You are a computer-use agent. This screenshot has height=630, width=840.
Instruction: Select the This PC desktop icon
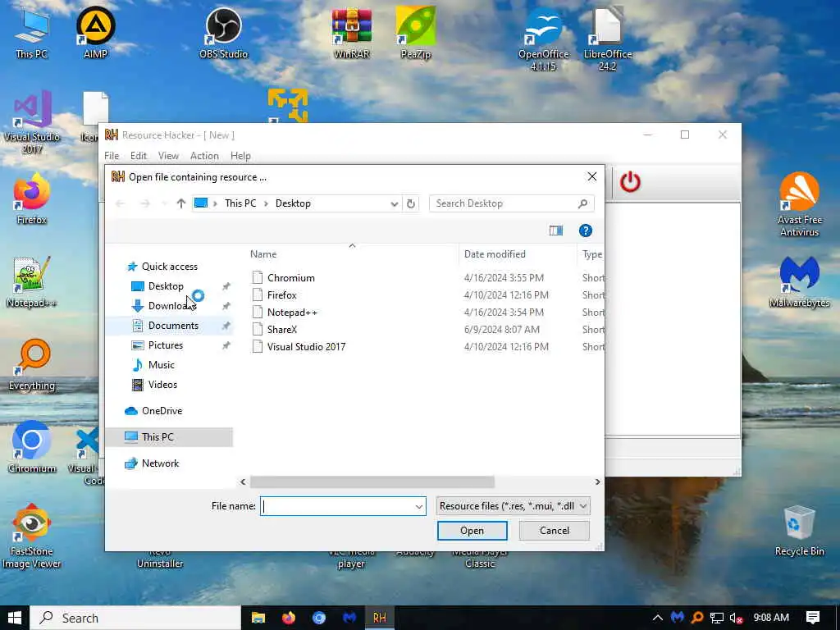click(31, 32)
